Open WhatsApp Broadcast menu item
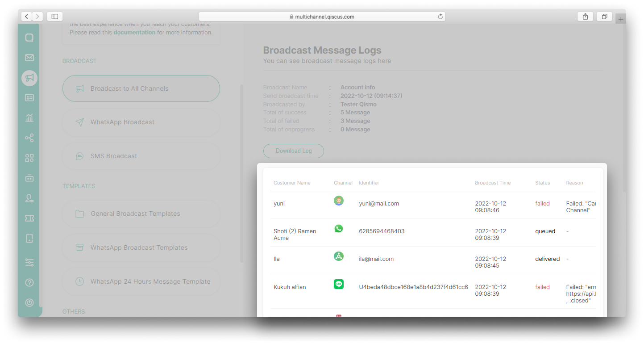Screen dimensions: 644x344 (x=141, y=122)
